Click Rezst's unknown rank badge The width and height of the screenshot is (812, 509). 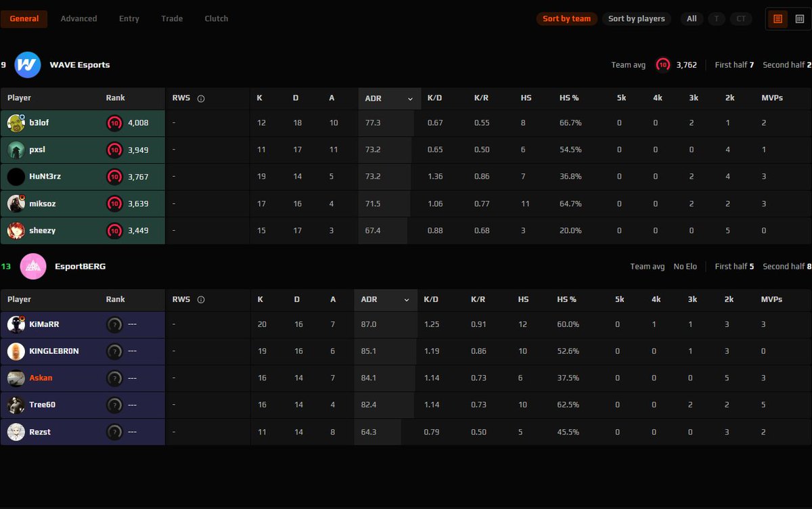point(114,432)
